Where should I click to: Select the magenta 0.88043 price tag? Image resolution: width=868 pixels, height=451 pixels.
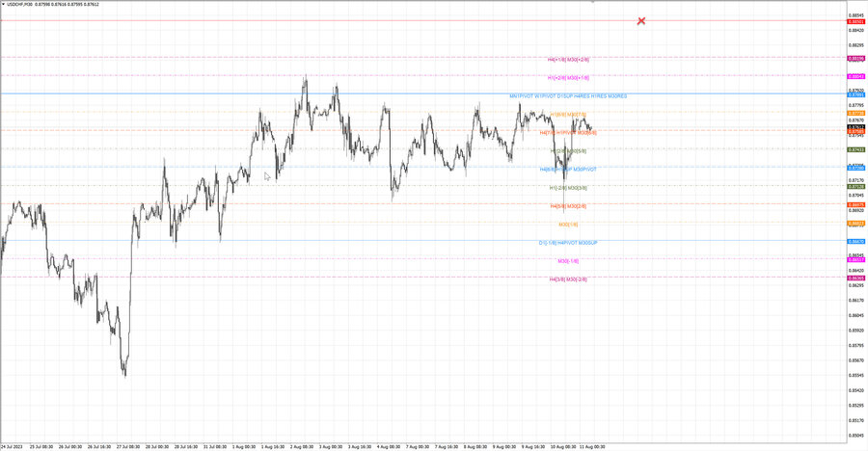(856, 76)
